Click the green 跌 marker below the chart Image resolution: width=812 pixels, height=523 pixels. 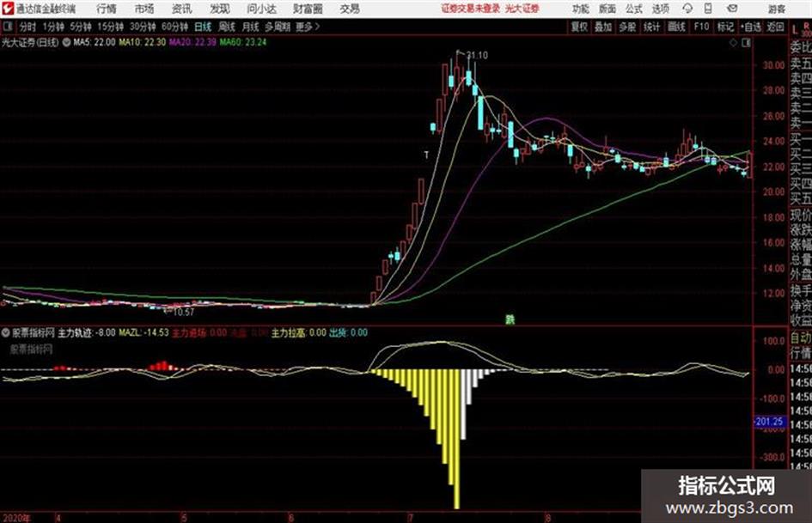coord(510,320)
